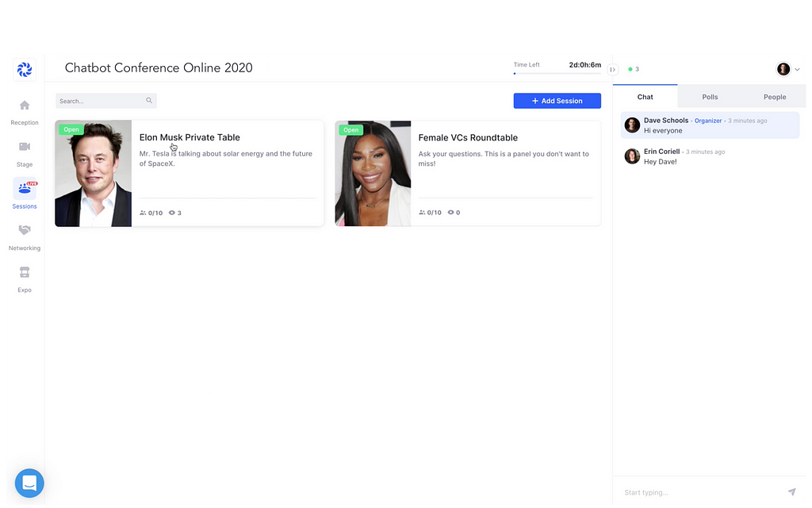Viewport: 812px width, 508px height.
Task: Click the online attendees count indicator
Action: tap(634, 69)
